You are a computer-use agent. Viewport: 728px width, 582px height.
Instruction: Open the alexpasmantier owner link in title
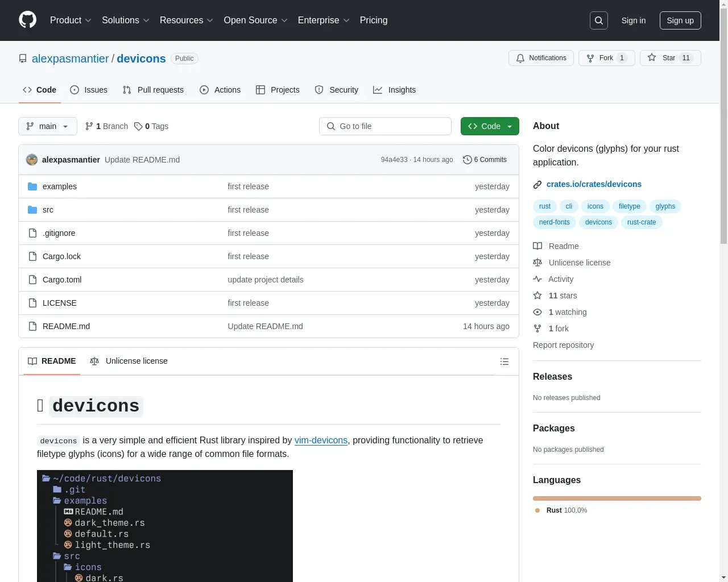[71, 59]
